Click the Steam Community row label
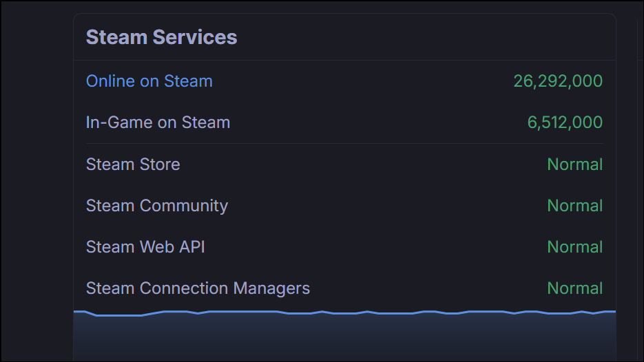Viewport: 644px width, 362px height. click(157, 206)
